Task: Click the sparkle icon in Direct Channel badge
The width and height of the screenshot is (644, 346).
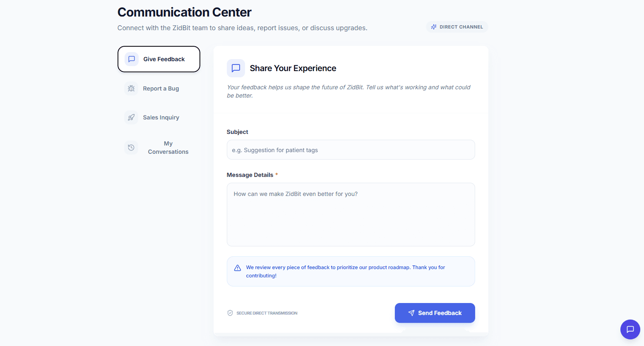Action: [x=434, y=27]
